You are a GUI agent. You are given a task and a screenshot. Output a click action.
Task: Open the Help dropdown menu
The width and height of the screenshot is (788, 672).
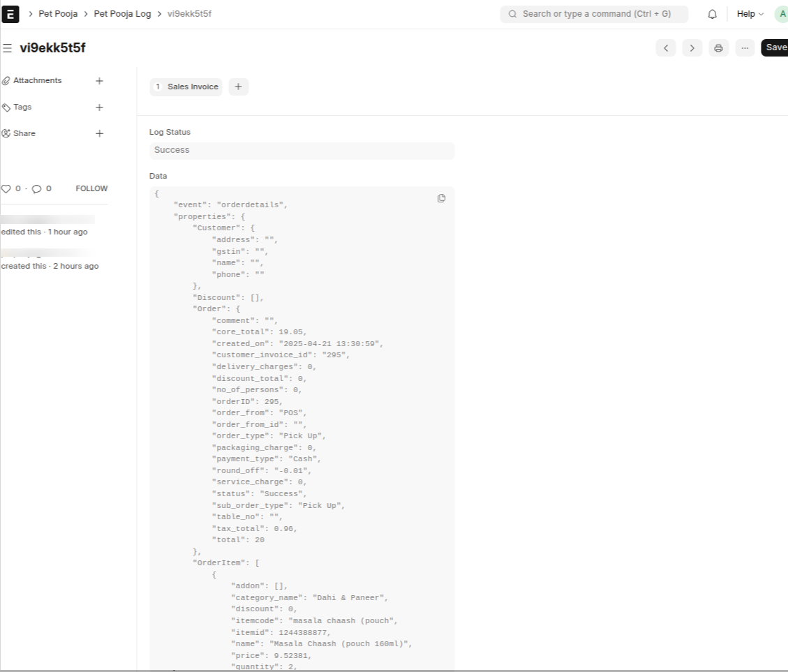tap(750, 14)
